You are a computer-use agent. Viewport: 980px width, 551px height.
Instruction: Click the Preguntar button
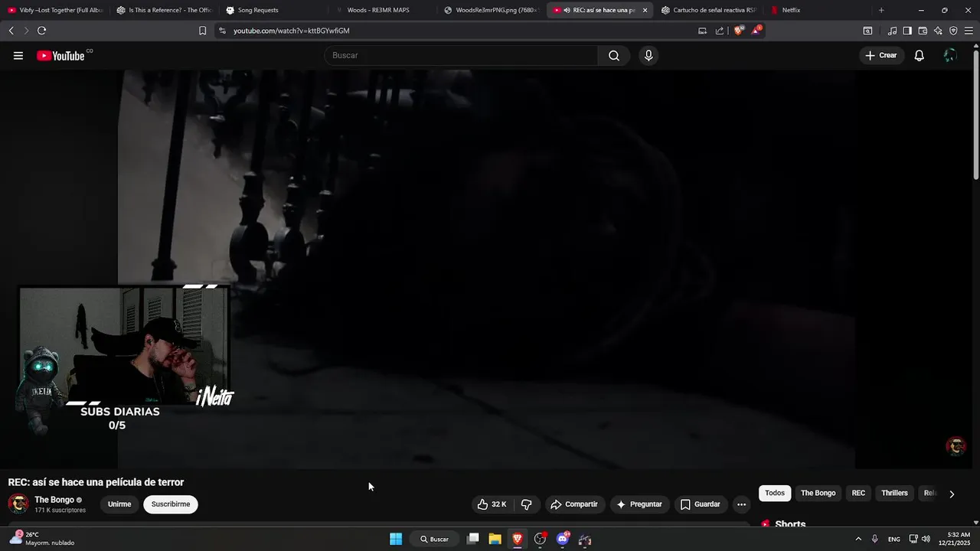pos(640,504)
